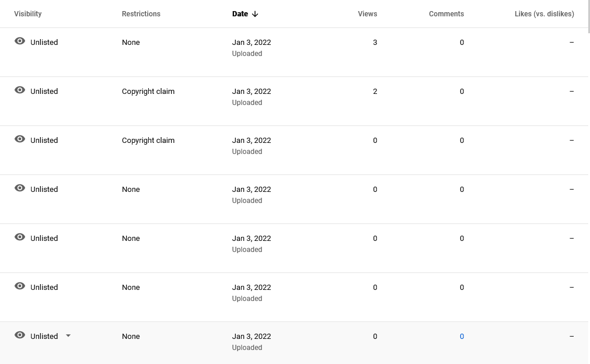The width and height of the screenshot is (590, 364).
Task: Sort the list by the Date column header
Action: (240, 14)
